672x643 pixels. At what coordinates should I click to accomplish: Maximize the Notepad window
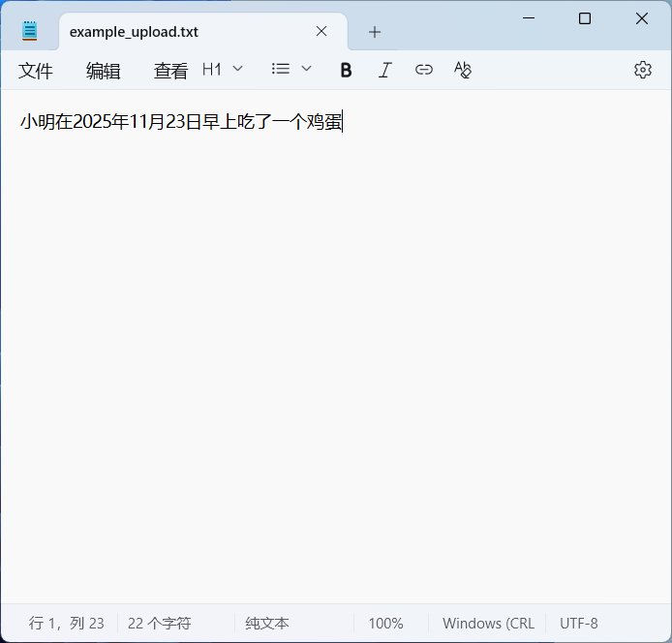(585, 18)
